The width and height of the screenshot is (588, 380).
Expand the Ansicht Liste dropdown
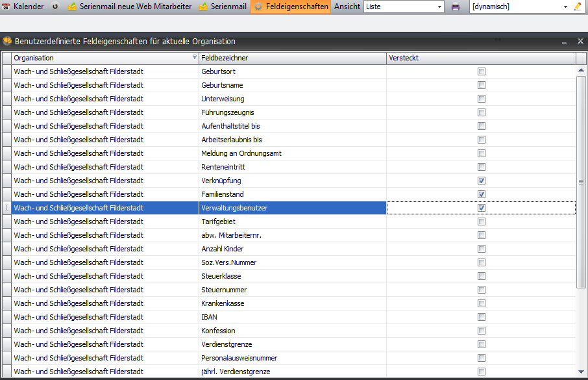click(x=439, y=6)
